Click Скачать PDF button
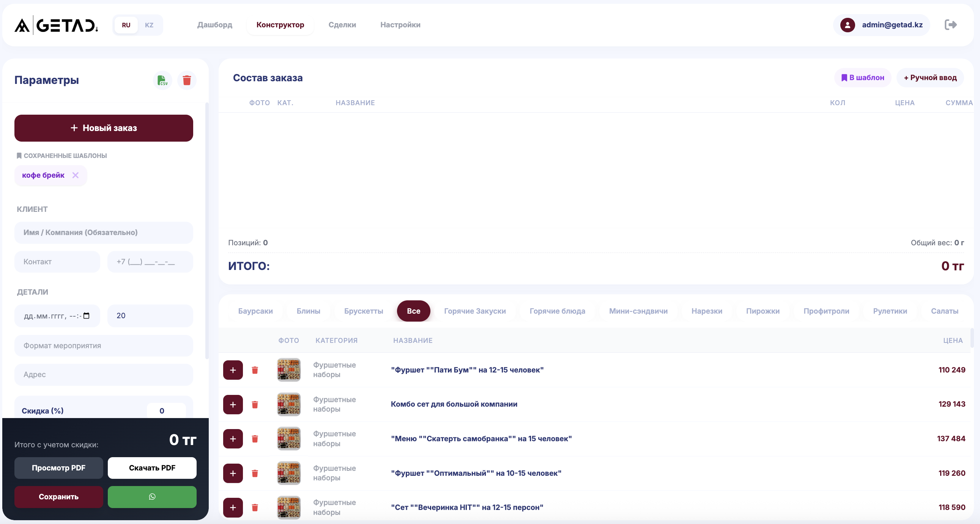Image resolution: width=980 pixels, height=524 pixels. [x=152, y=468]
